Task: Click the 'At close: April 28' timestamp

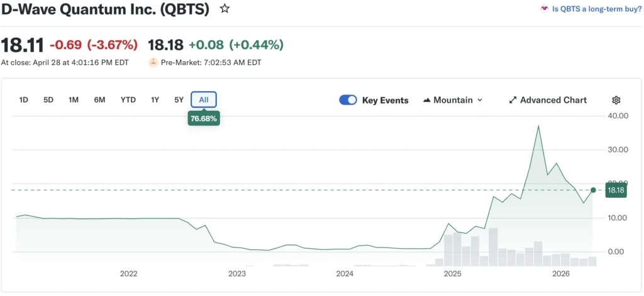Action: tap(65, 63)
